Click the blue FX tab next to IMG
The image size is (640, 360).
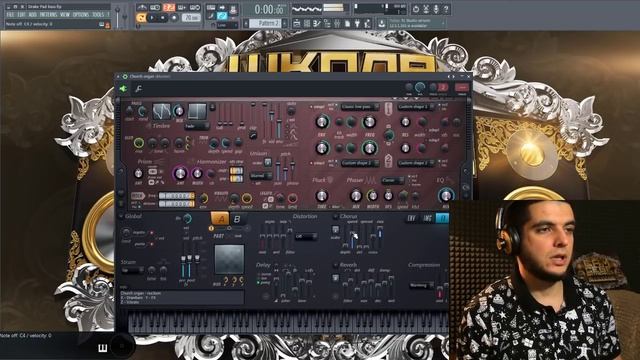click(443, 219)
